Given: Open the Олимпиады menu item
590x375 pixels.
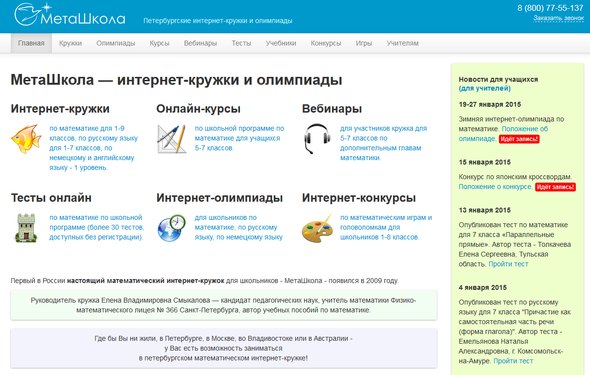Looking at the screenshot, I should coord(116,43).
